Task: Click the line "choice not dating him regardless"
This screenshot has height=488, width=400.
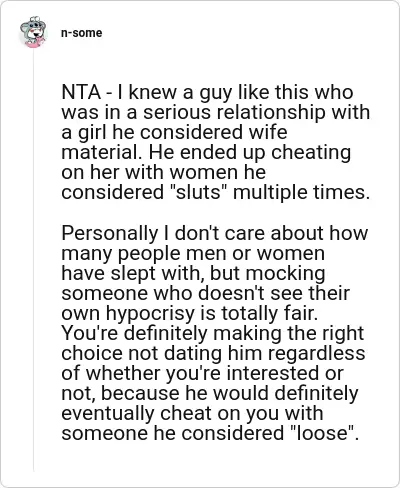Action: [x=213, y=354]
